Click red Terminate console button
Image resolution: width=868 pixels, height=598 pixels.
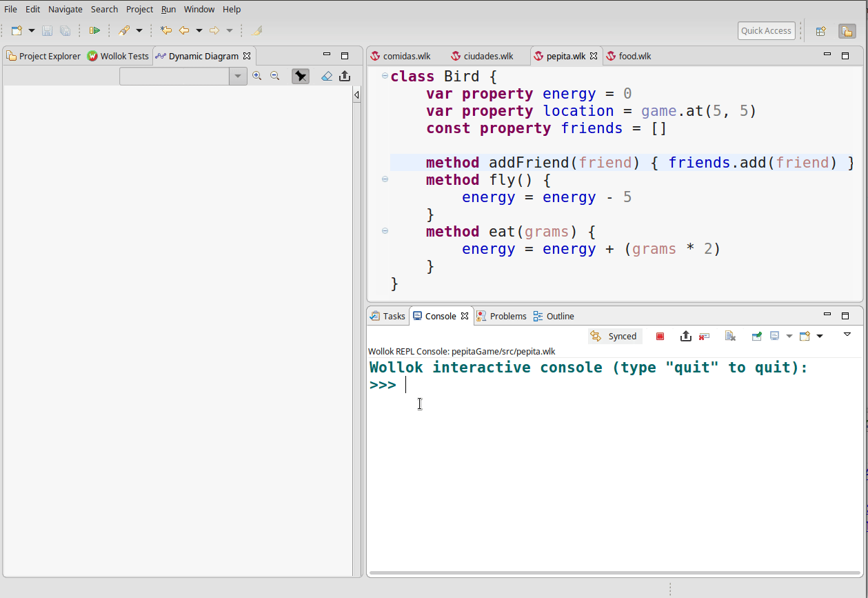tap(660, 336)
